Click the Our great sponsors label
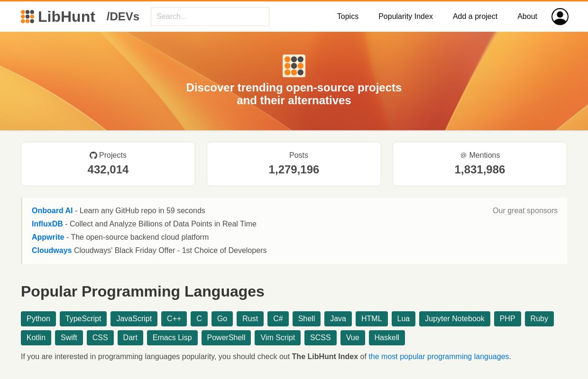This screenshot has height=379, width=588. click(525, 211)
